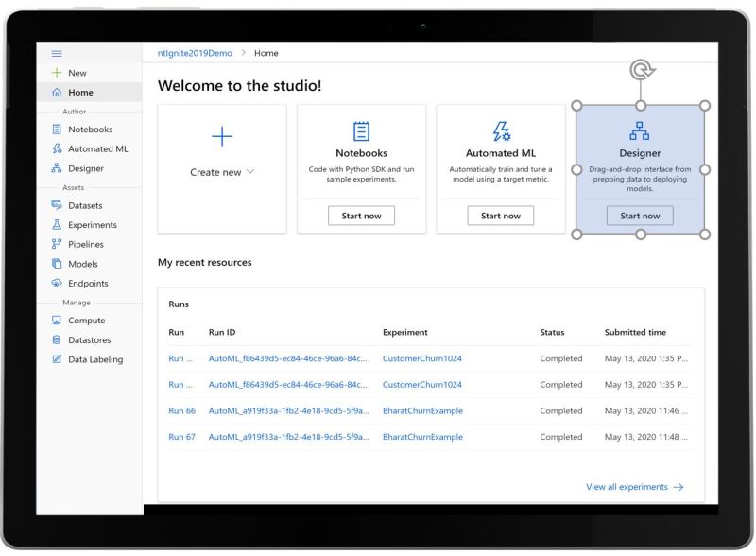This screenshot has width=756, height=556.
Task: Click the Experiment column header
Action: 405,332
